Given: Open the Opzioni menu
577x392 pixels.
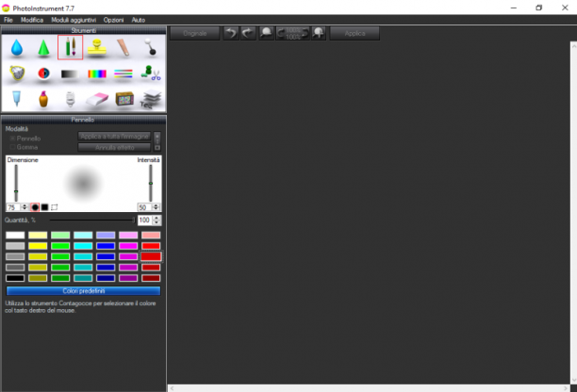Looking at the screenshot, I should (113, 20).
